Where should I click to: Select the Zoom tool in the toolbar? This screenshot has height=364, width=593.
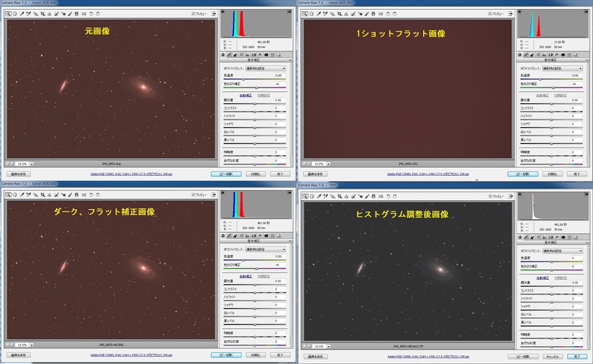(9, 14)
